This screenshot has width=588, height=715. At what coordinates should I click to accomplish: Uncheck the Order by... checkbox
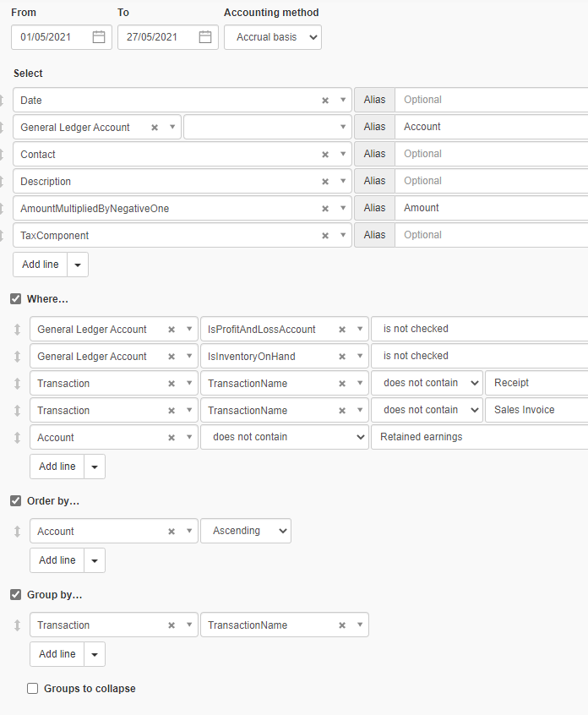15,501
